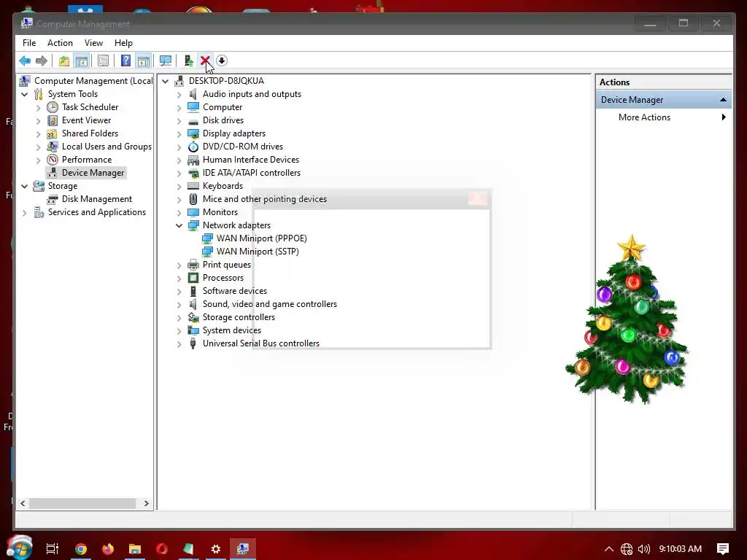
Task: Select Event Viewer in the tree
Action: coord(86,120)
